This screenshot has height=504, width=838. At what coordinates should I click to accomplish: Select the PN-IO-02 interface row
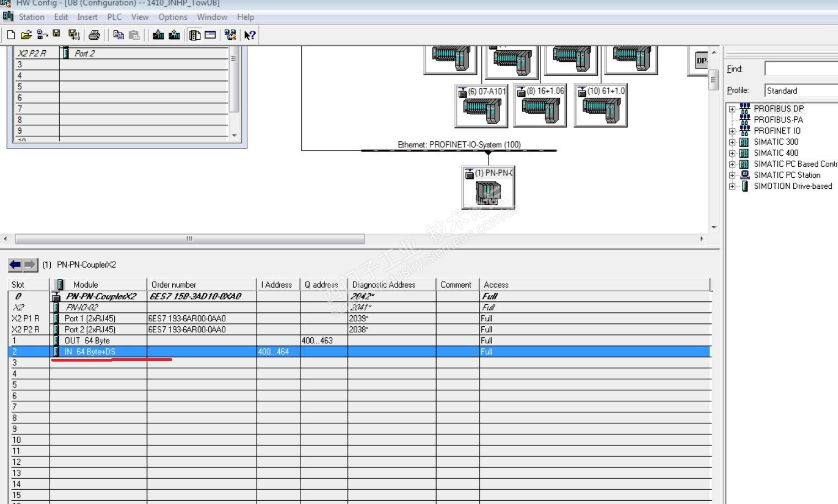(x=361, y=307)
